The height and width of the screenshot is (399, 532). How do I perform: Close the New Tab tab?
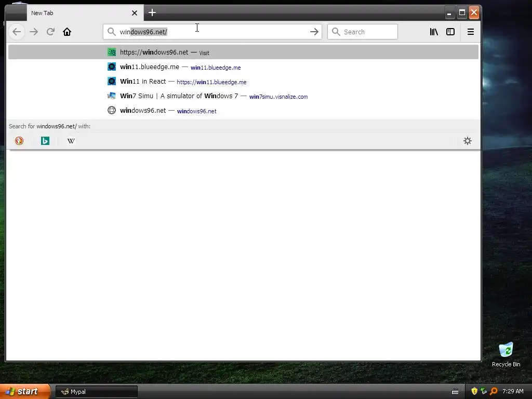tap(135, 13)
